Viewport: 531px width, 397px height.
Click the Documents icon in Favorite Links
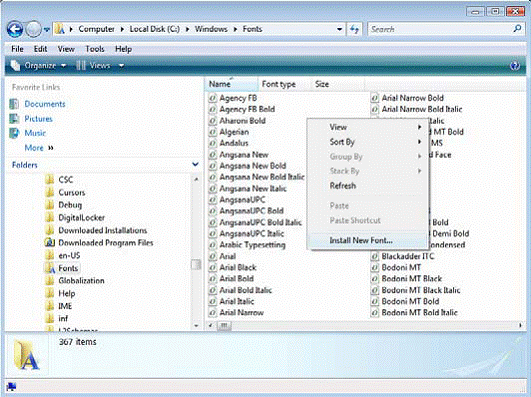coord(14,104)
